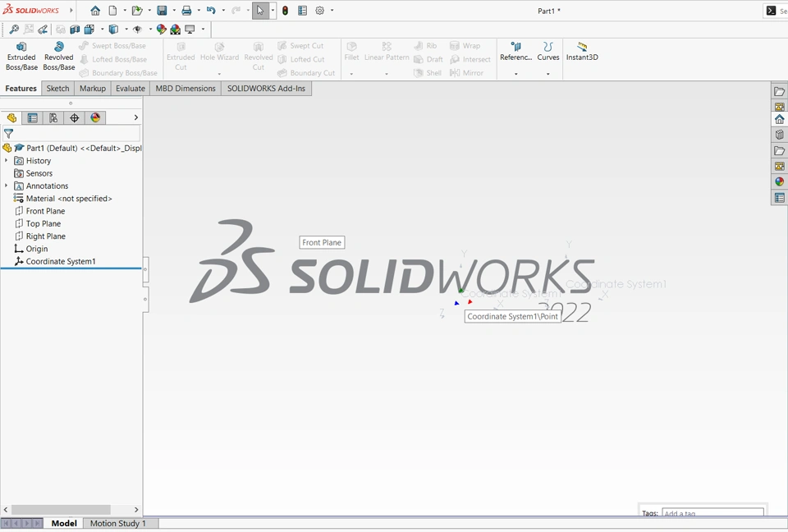The width and height of the screenshot is (788, 532).
Task: Open the Curves dropdown arrow
Action: pos(547,74)
